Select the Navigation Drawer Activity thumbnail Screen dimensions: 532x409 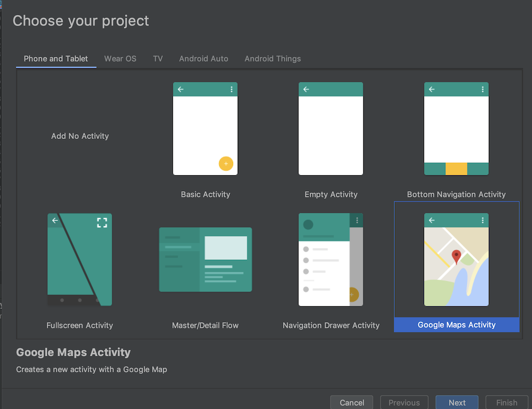tap(330, 259)
